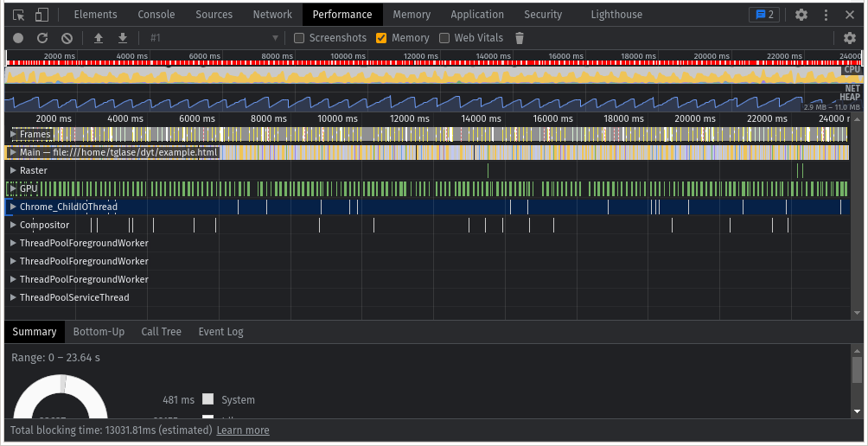Close the DevTools panel
Viewport: 868px width, 446px height.
(850, 15)
